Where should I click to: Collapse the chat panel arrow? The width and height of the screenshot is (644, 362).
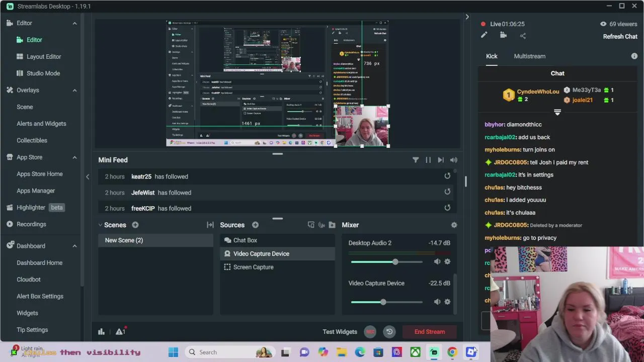pos(467,17)
